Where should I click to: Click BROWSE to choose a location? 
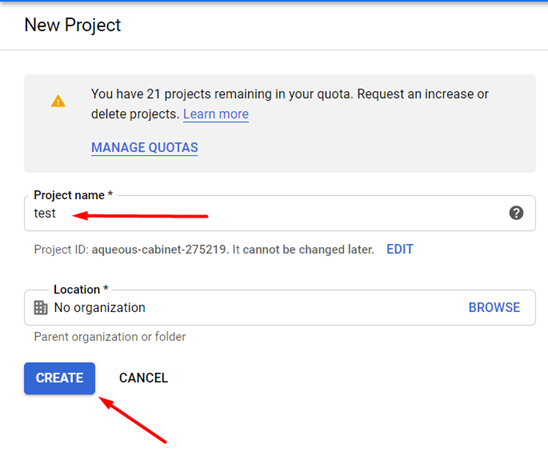494,308
